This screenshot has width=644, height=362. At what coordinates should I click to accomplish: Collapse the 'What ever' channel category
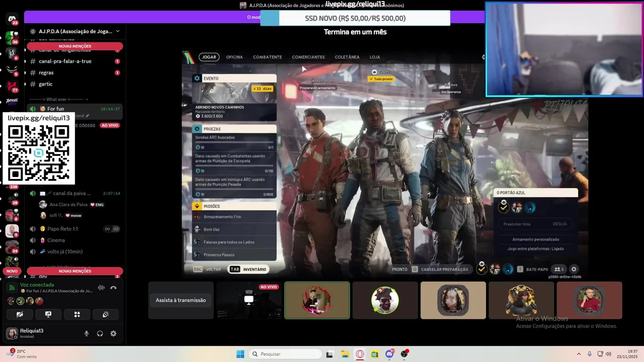pos(59,99)
